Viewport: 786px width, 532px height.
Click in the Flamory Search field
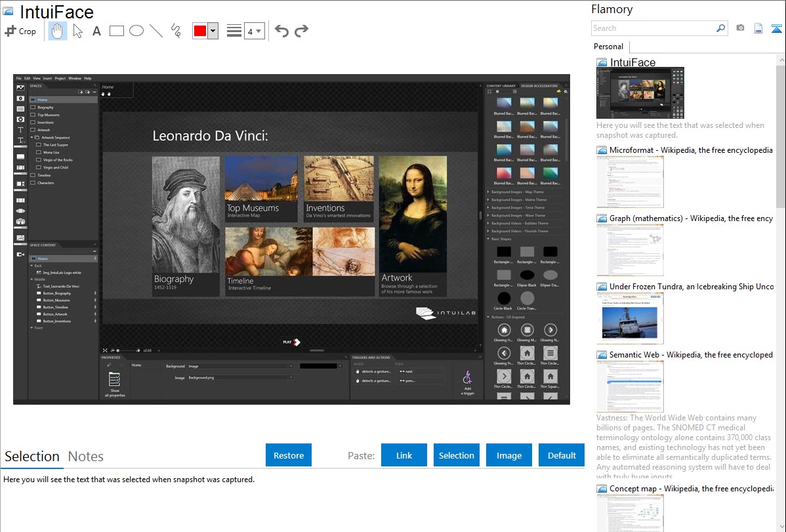tap(653, 28)
